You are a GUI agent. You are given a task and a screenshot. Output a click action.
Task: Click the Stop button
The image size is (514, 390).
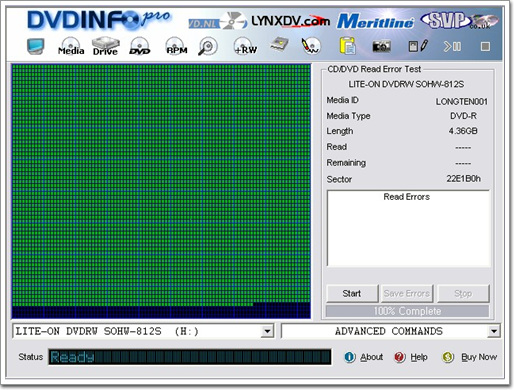[463, 294]
